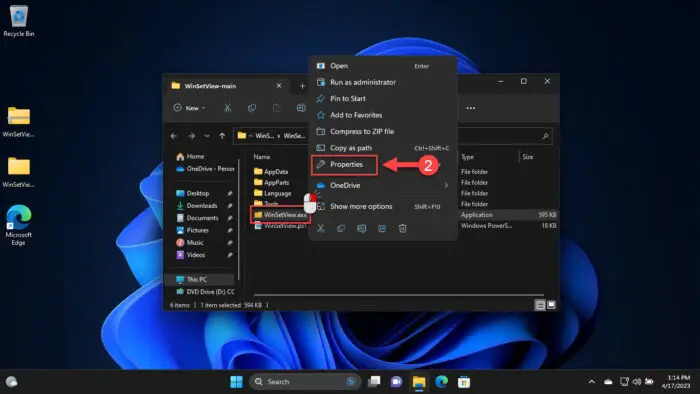This screenshot has height=394, width=700.
Task: Open the three-dot See more menu
Action: pyautogui.click(x=471, y=108)
